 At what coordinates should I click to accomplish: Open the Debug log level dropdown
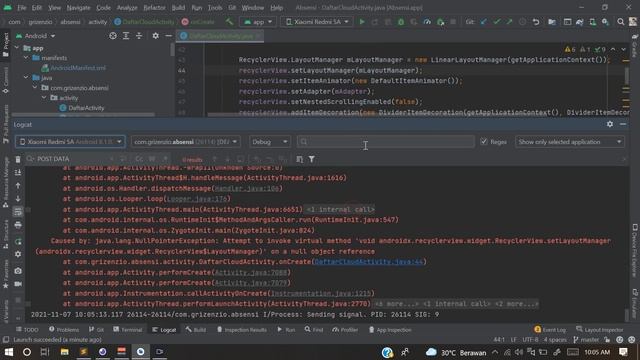coord(269,142)
